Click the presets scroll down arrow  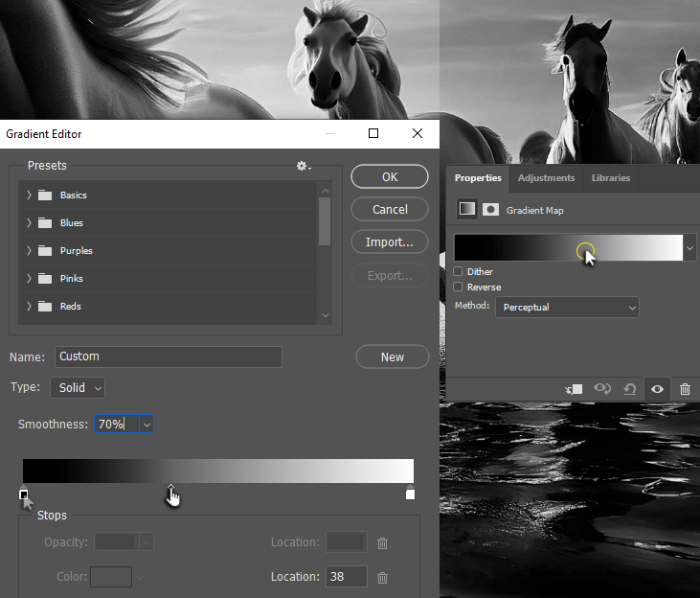[x=326, y=315]
